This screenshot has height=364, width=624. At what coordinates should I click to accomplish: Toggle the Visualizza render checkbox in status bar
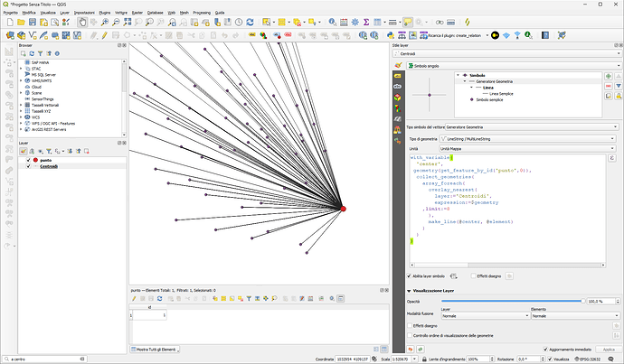[x=550, y=359]
